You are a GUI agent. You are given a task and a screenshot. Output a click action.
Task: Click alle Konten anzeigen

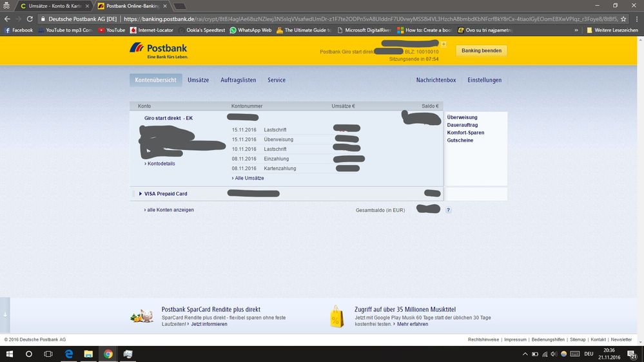[169, 210]
